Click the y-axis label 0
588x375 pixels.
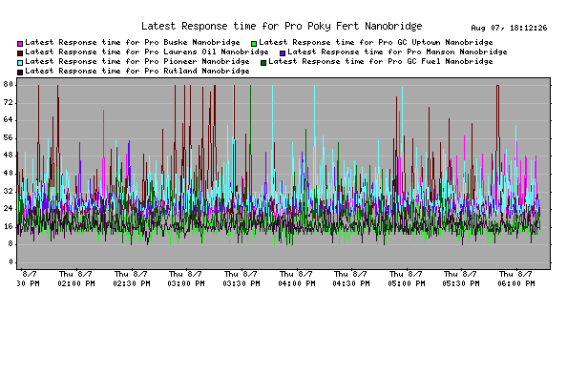(x=10, y=261)
